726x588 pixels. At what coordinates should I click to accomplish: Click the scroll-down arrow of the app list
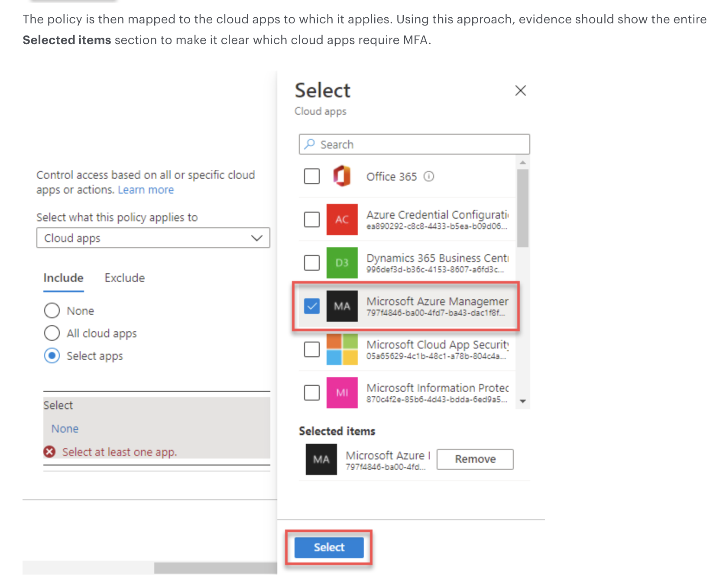tap(523, 401)
